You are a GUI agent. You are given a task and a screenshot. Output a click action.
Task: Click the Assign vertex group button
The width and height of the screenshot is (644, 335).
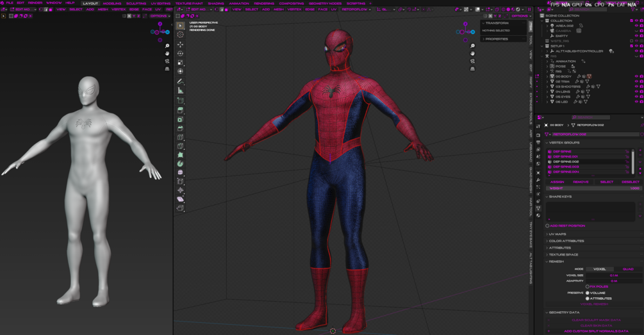click(557, 182)
